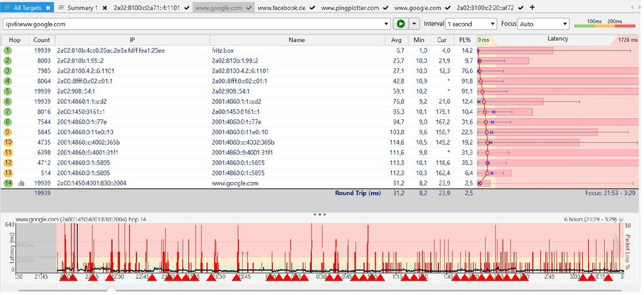Switch to the 2a02:8100:c2:20::af72 tab

tap(490, 8)
